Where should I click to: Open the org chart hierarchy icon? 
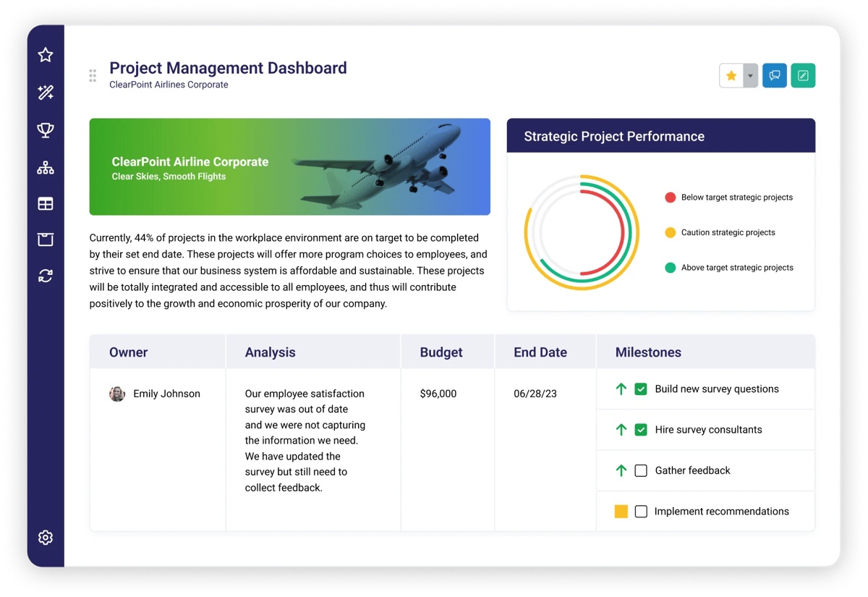(46, 168)
